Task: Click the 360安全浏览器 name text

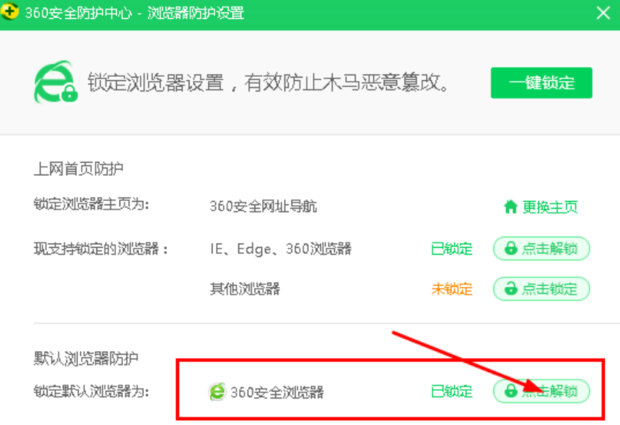Action: click(x=277, y=392)
